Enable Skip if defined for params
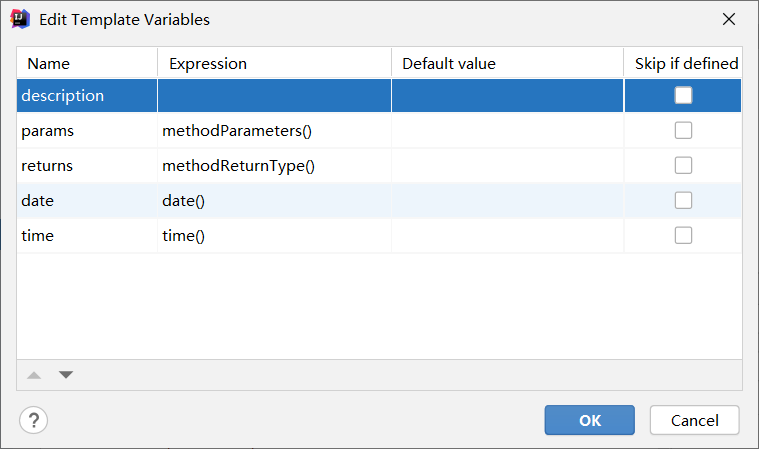 [x=683, y=131]
